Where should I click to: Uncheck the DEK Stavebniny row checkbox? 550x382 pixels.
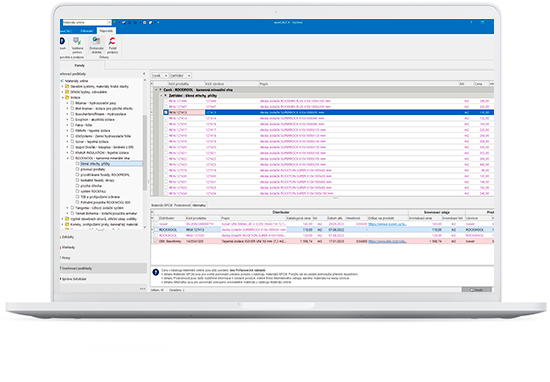click(156, 241)
